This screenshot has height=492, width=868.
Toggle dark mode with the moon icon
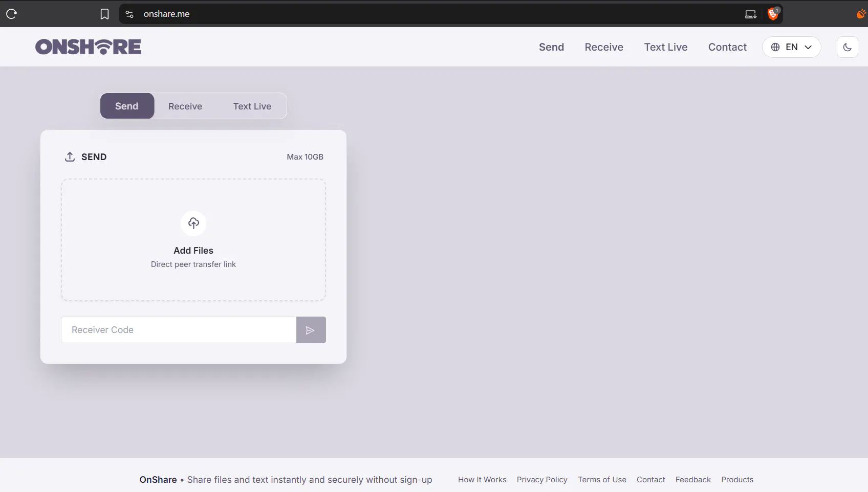coord(848,47)
